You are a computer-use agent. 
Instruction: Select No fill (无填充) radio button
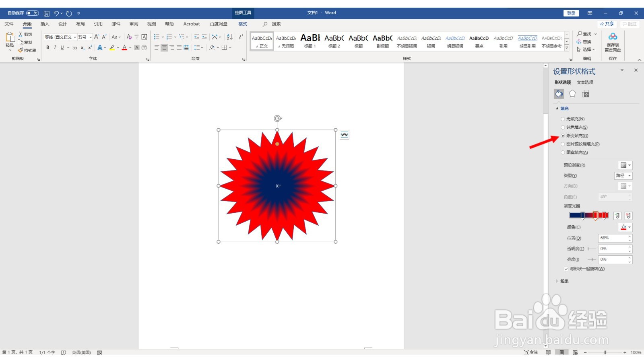563,119
